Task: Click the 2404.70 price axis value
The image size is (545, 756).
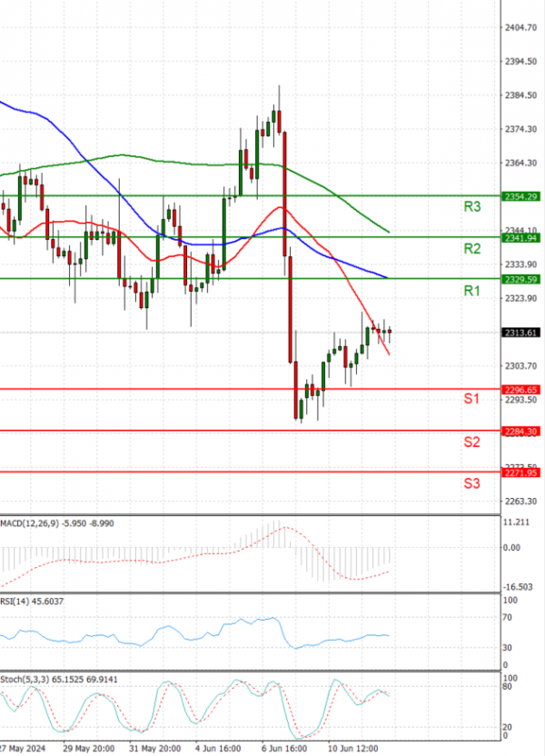Action: coord(520,28)
